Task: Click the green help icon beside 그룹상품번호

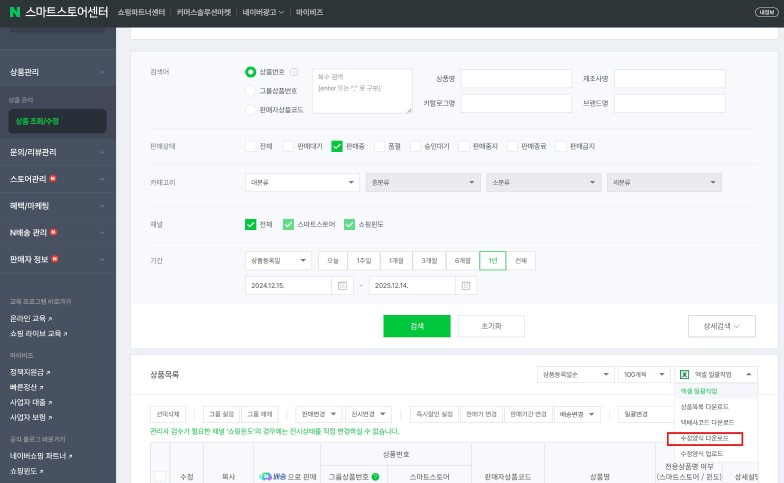Action: [375, 477]
